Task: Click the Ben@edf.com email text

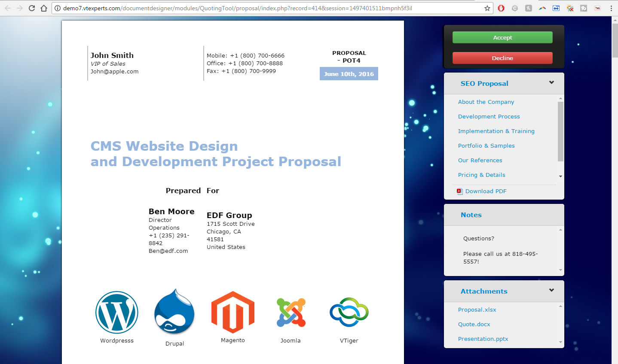Action: 168,251
